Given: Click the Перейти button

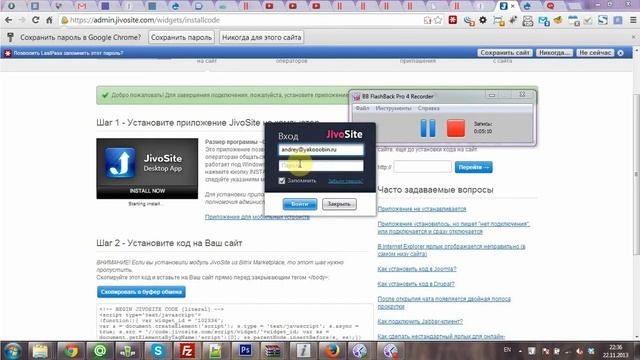Looking at the screenshot, I should (x=473, y=167).
